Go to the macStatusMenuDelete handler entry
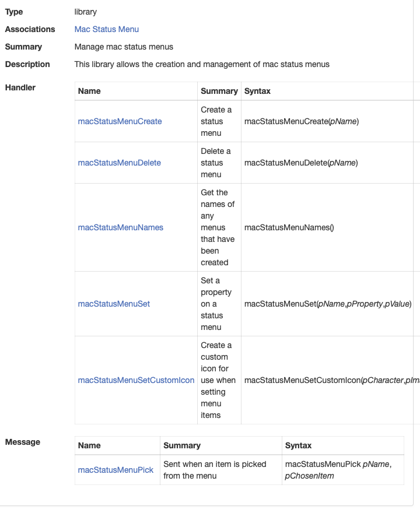 pyautogui.click(x=119, y=163)
